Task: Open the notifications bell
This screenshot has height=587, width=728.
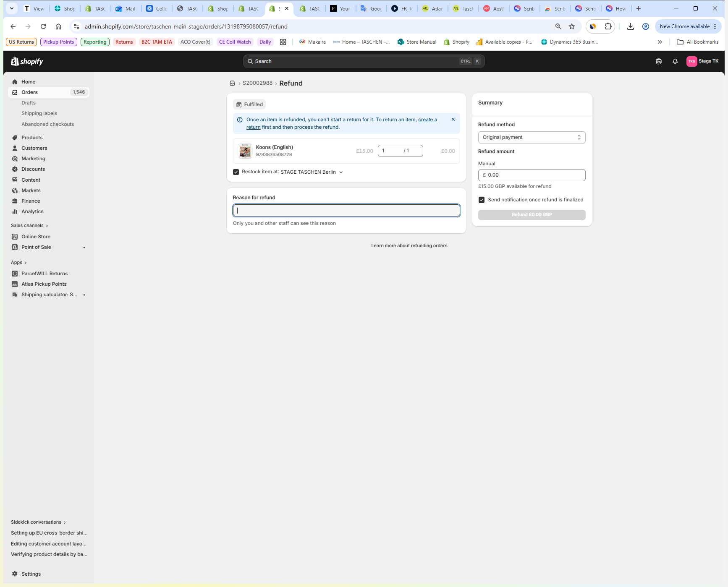Action: pos(675,61)
